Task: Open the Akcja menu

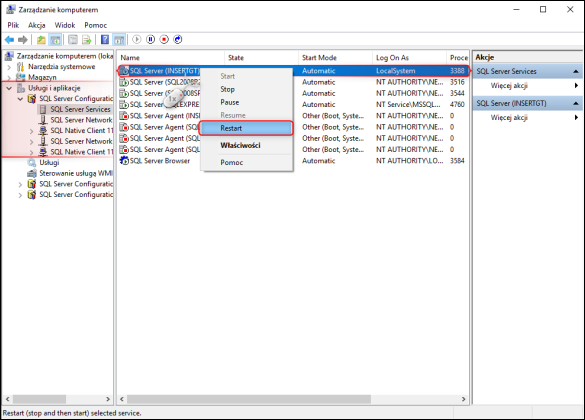Action: [37, 25]
